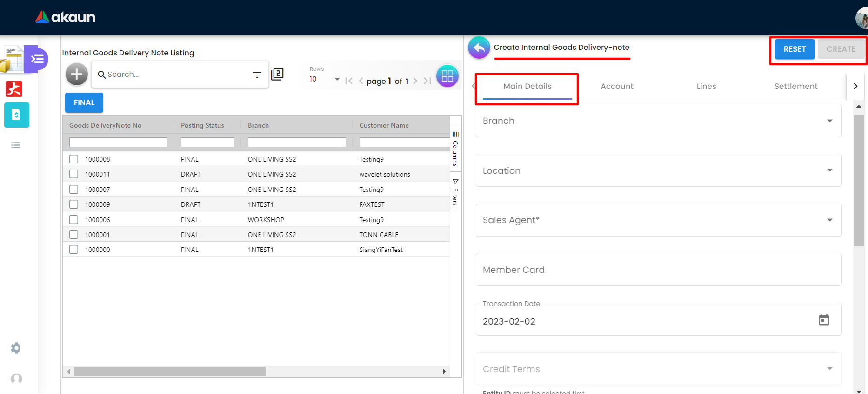Viewport: 868px width, 394px height.
Task: Click the red PDF icon in sidebar
Action: [14, 88]
